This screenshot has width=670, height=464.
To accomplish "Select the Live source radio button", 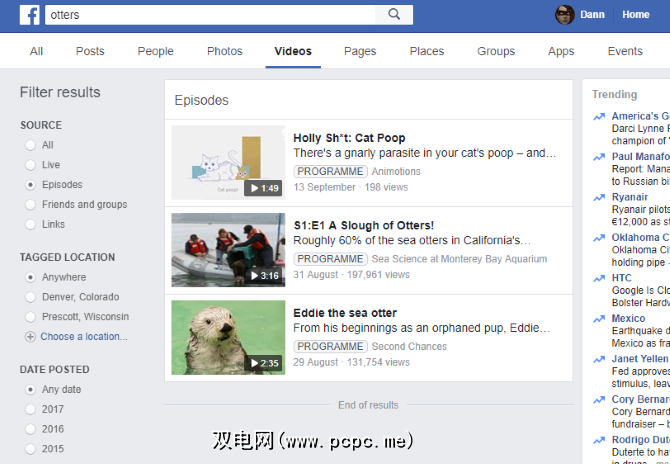I will (31, 165).
